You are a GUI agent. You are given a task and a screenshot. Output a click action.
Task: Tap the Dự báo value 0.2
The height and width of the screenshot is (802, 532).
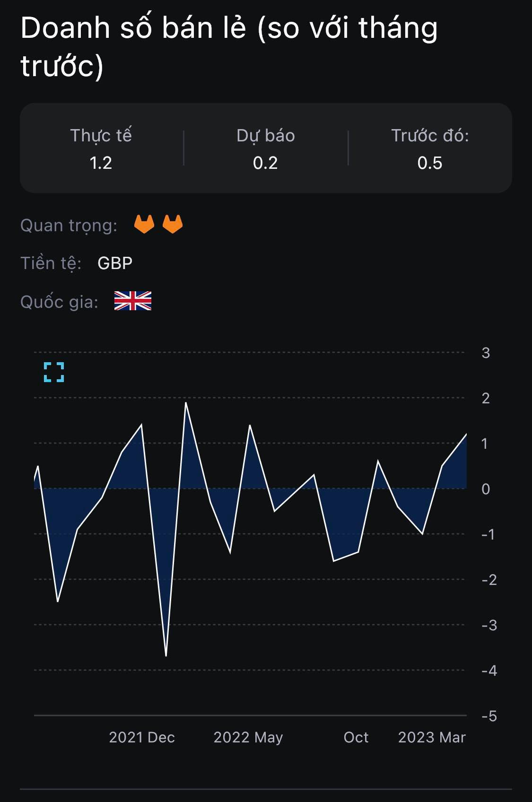(265, 163)
